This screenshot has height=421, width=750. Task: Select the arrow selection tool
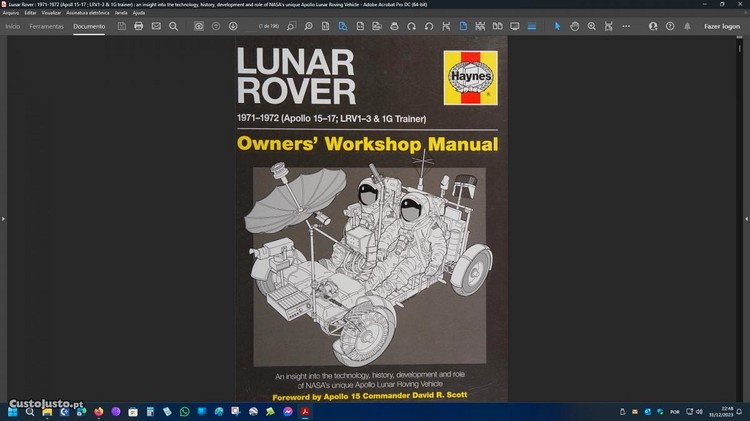[x=558, y=26]
